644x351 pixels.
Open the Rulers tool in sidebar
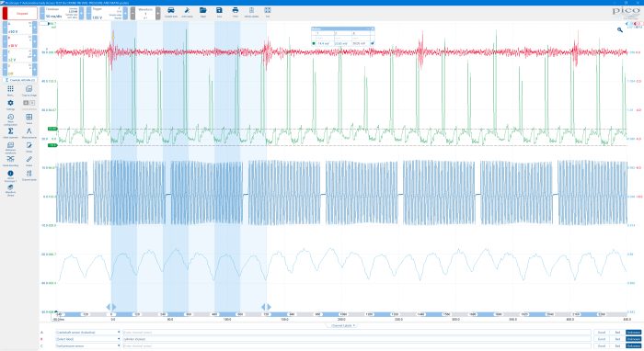point(29,161)
